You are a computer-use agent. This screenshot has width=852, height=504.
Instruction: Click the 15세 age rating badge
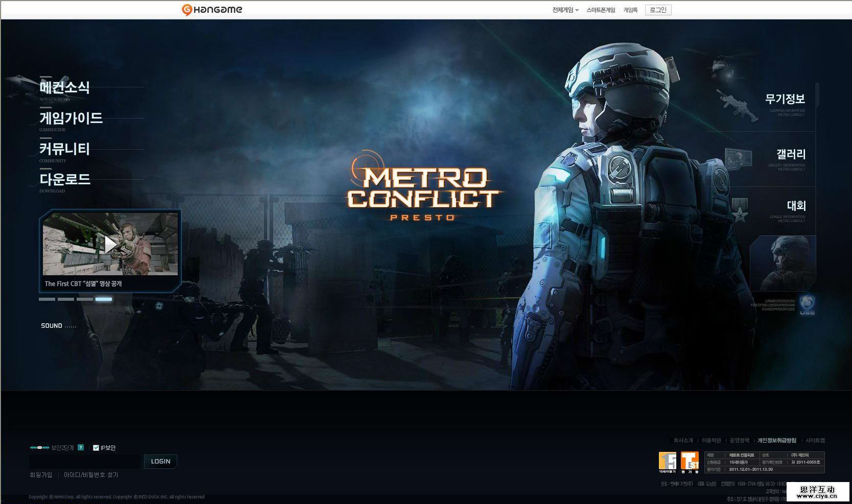[667, 461]
